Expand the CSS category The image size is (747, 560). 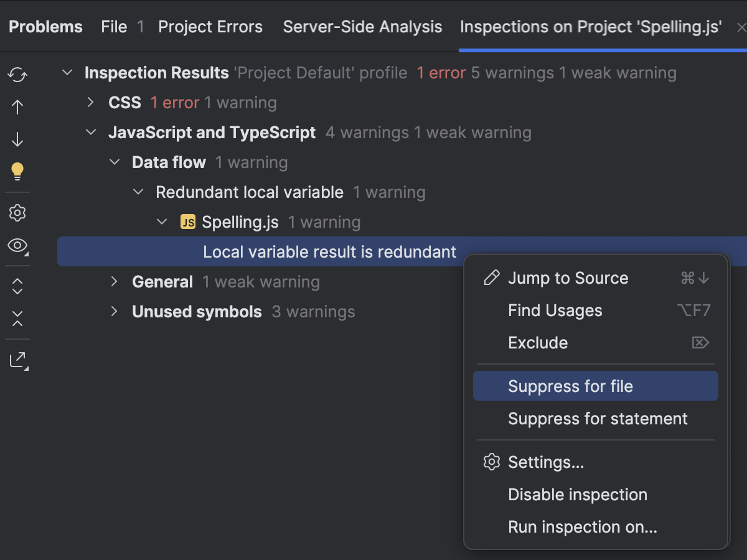91,102
